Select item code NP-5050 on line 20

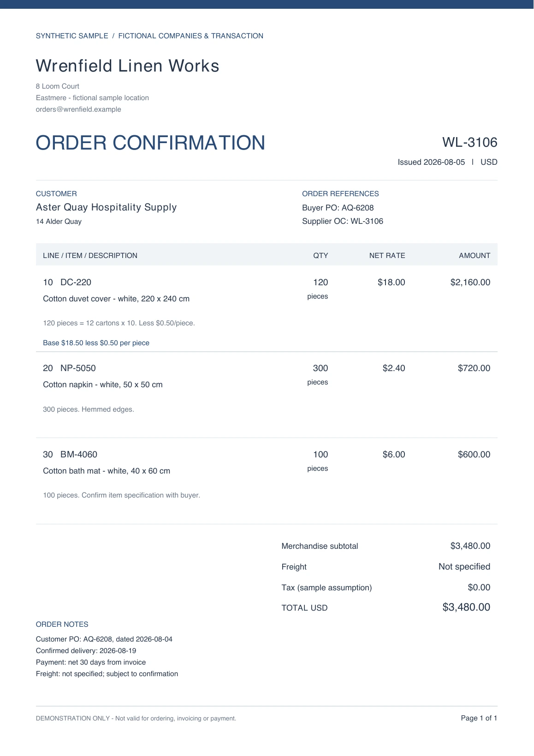tap(78, 368)
